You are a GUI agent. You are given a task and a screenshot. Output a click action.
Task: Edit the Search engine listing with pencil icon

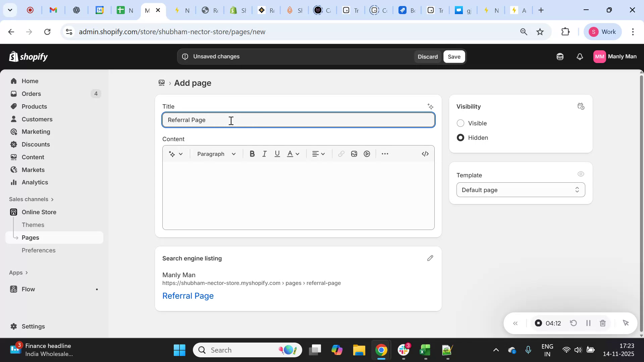(x=430, y=258)
